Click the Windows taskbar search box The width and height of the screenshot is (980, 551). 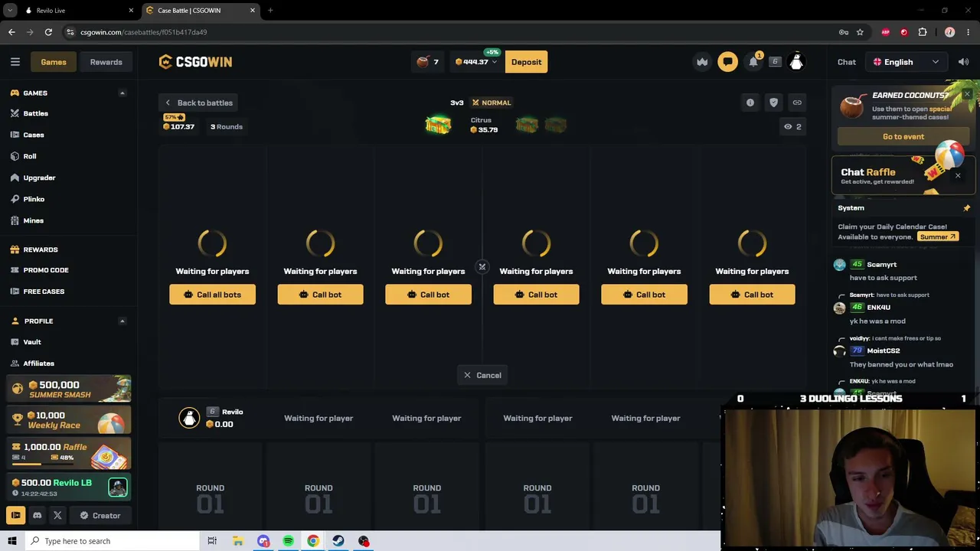(113, 541)
